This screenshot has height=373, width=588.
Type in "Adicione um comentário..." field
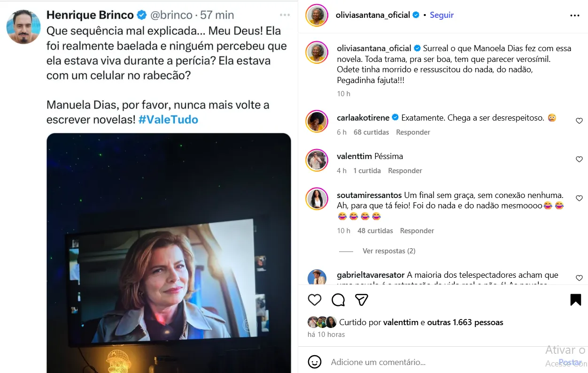click(423, 362)
